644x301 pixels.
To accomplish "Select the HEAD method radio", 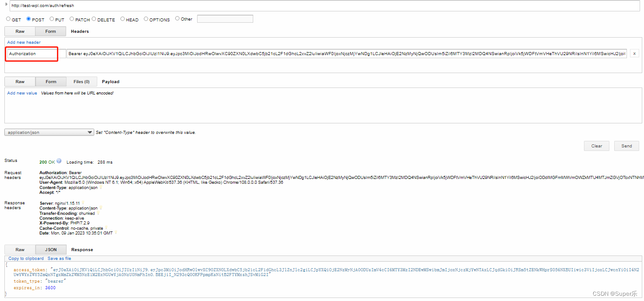I will coord(123,19).
